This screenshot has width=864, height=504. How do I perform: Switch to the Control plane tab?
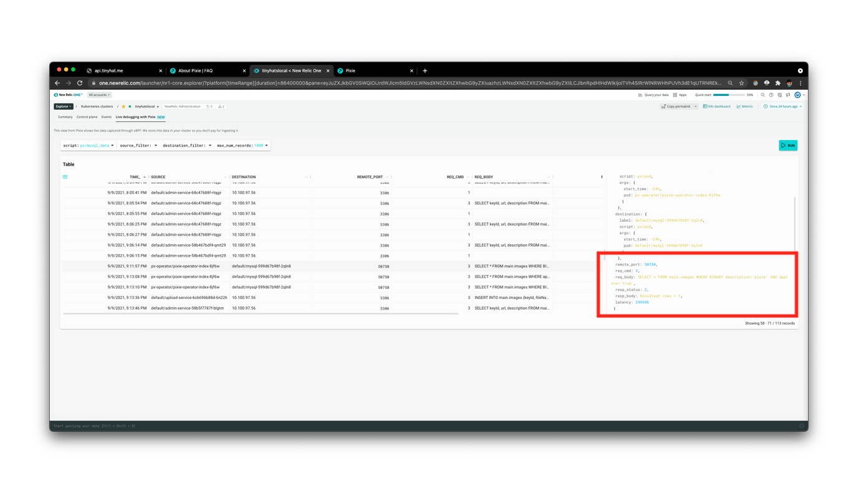pos(87,116)
